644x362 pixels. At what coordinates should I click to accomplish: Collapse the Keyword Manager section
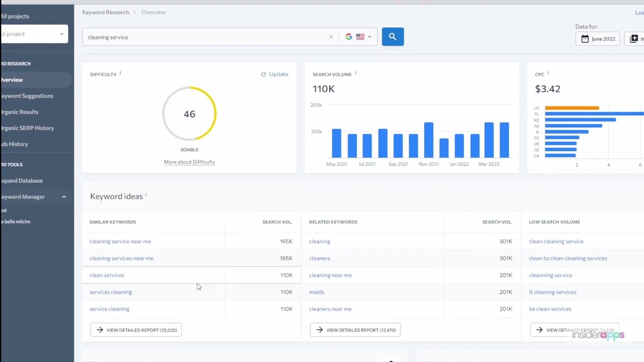point(64,197)
